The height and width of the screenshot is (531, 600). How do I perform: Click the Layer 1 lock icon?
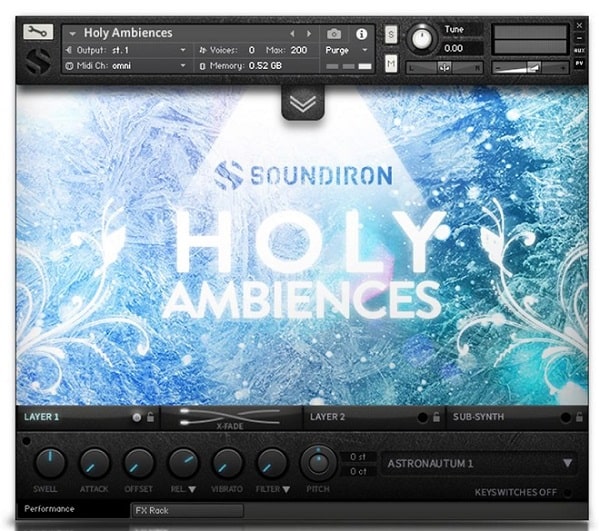(150, 417)
